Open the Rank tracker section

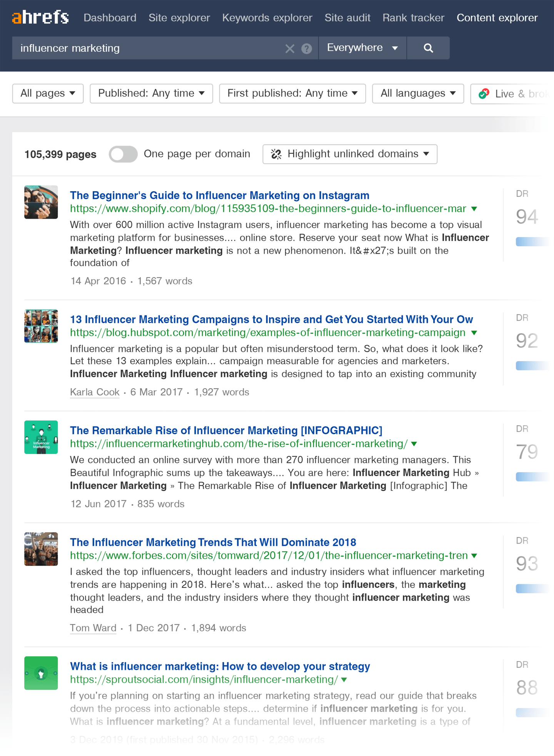[x=413, y=18]
